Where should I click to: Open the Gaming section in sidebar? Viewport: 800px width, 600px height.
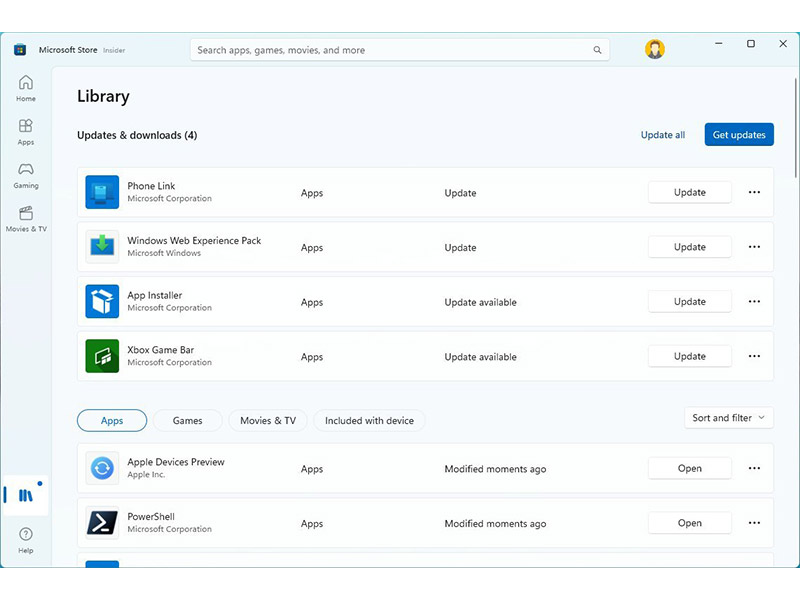26,176
